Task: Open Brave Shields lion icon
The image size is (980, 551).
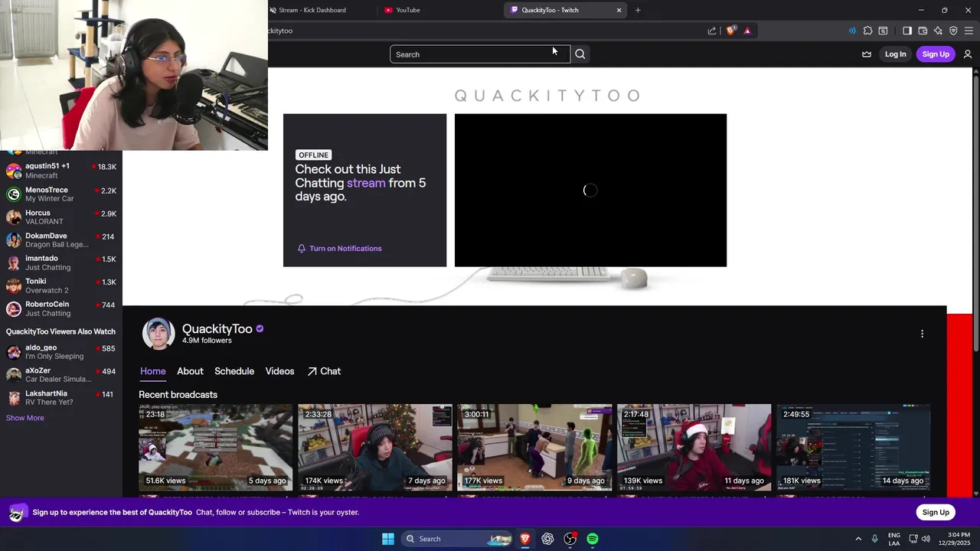Action: 731,31
